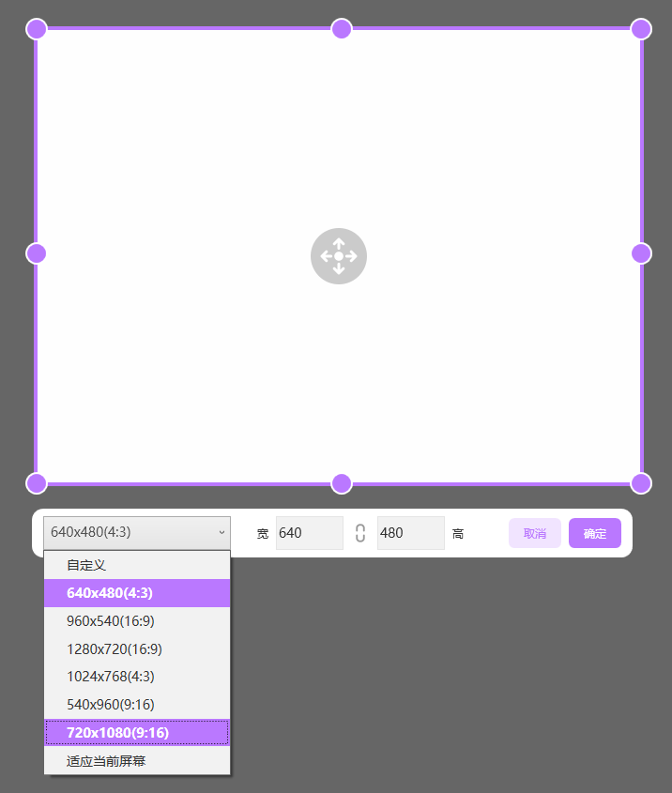Click the top-left corner resize handle
Viewport: 672px width, 793px height.
tap(37, 29)
